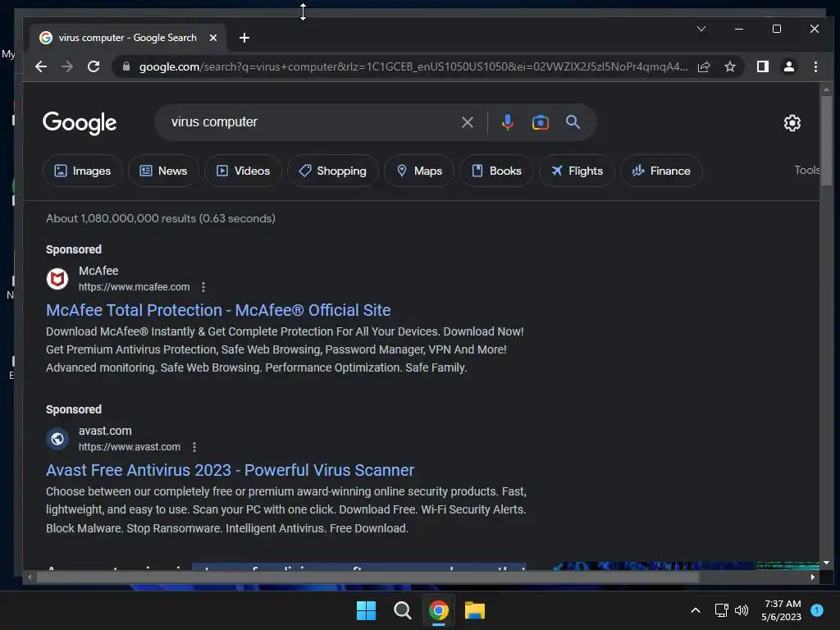Switch to Videos results
This screenshot has height=630, width=840.
tap(243, 171)
